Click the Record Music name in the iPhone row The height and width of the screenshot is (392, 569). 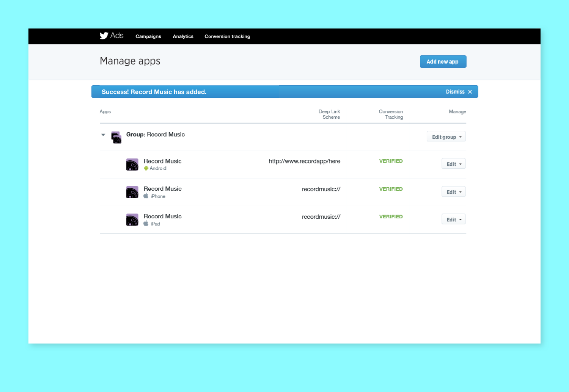click(163, 188)
